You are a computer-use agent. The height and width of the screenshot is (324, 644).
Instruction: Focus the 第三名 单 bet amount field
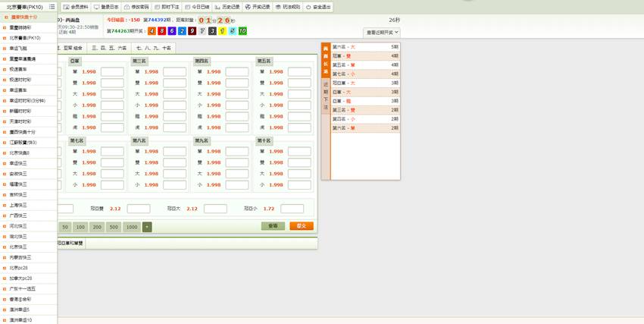(174, 72)
